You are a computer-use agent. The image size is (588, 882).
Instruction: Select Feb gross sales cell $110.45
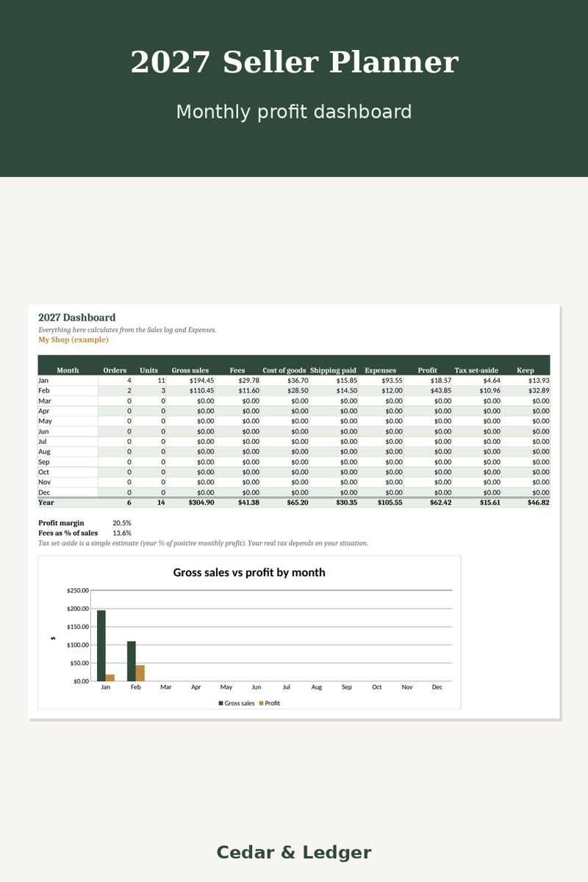pyautogui.click(x=201, y=390)
